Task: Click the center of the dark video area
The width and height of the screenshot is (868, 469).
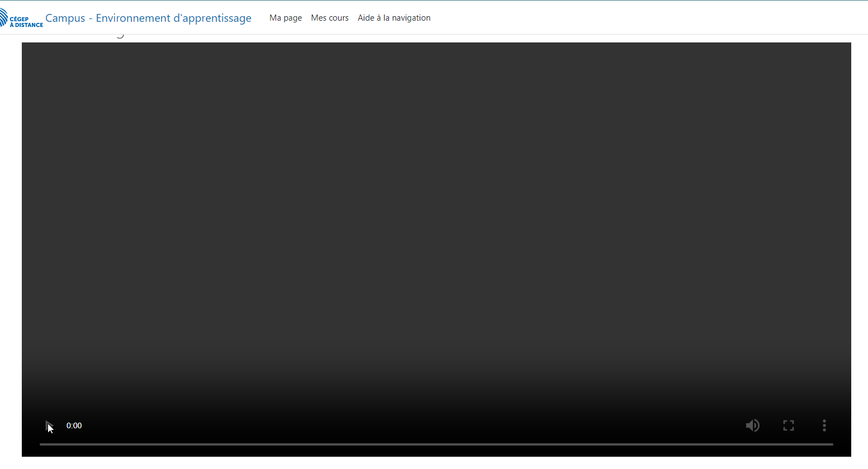Action: point(436,223)
